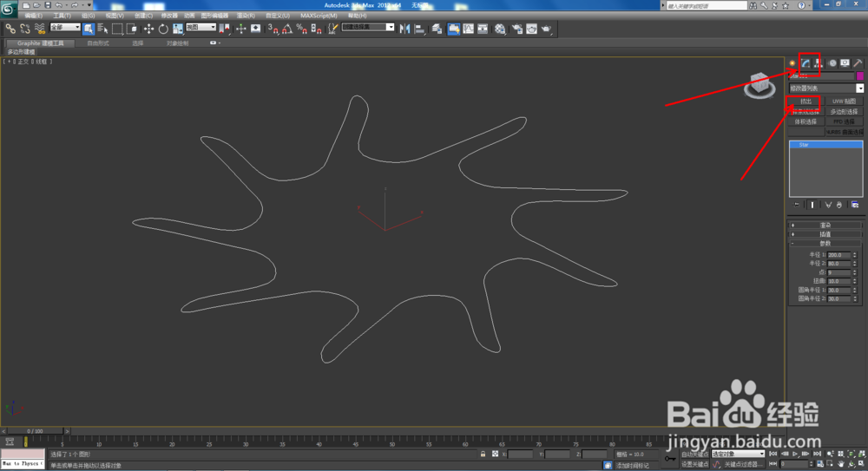Open the 渲染(R) menu
Image resolution: width=868 pixels, height=471 pixels.
[x=246, y=16]
